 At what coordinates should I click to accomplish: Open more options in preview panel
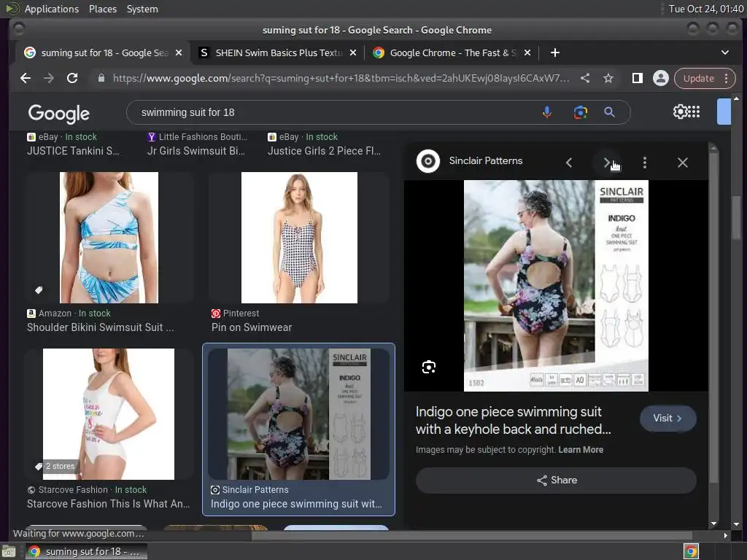645,163
